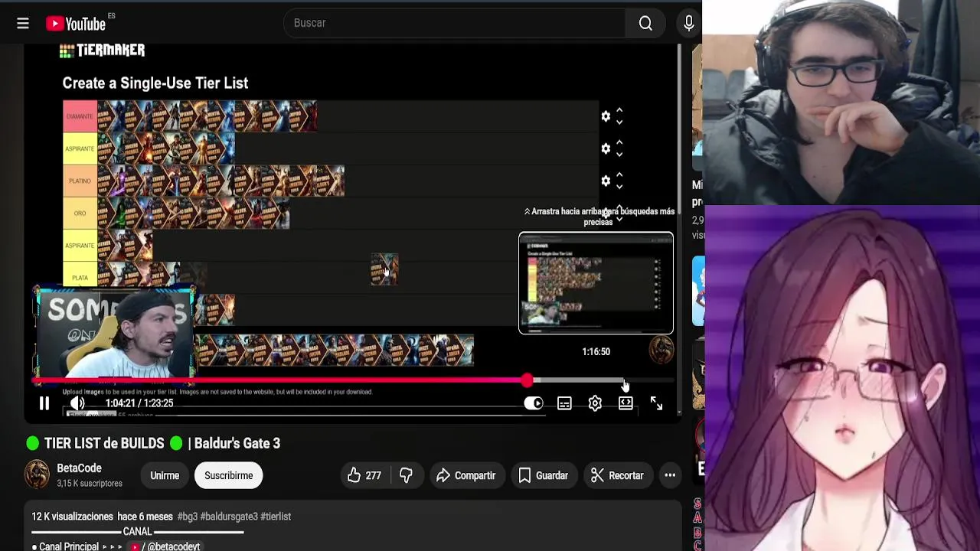Toggle the autoplay switch
980x551 pixels.
(534, 403)
